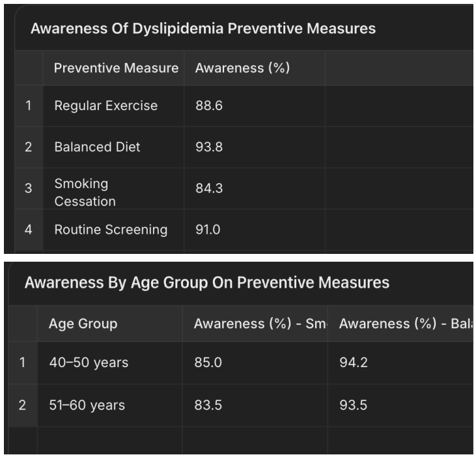This screenshot has width=476, height=457.
Task: Click the 93.8 awareness value
Action: tap(209, 147)
